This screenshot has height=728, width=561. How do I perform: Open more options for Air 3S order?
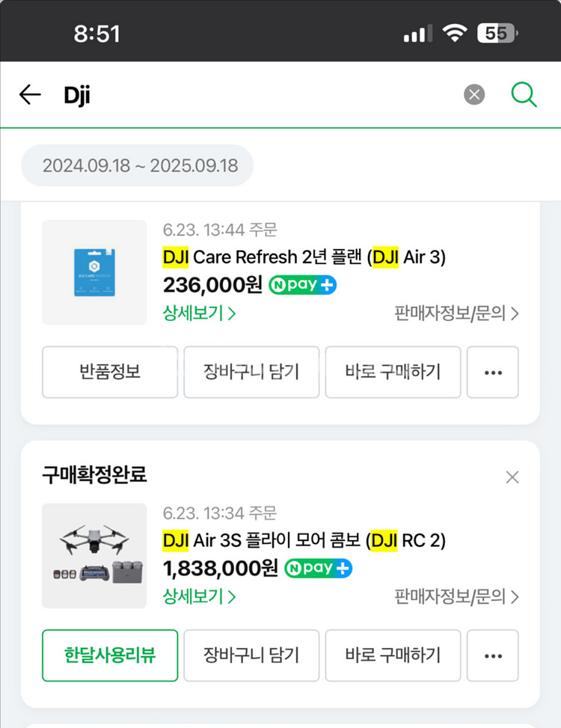[492, 655]
